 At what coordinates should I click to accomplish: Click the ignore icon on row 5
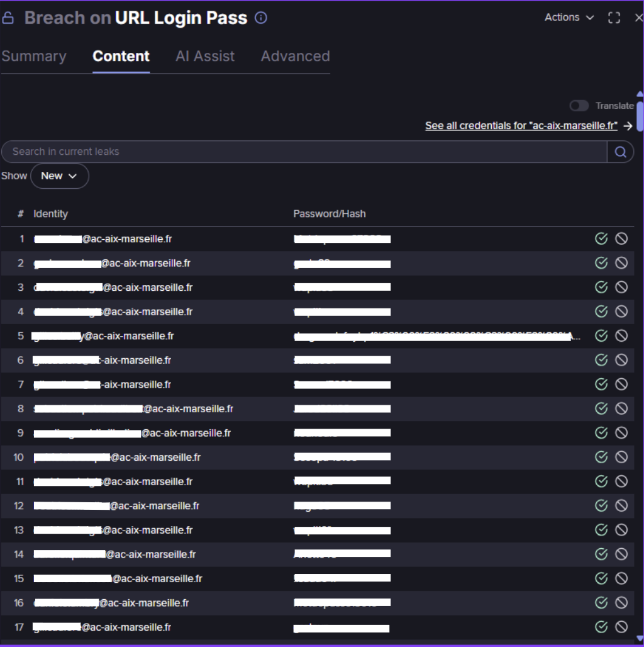621,335
